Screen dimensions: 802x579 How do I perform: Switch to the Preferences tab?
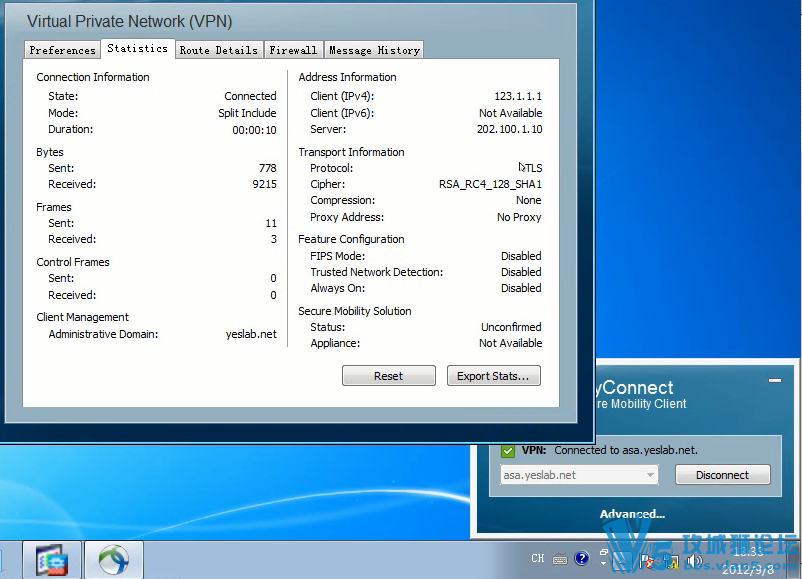point(62,50)
